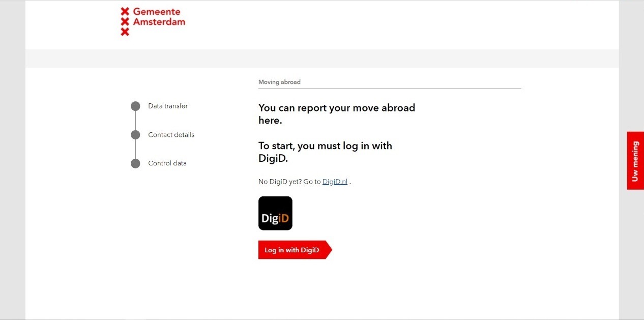Click the Control data step label

(167, 163)
